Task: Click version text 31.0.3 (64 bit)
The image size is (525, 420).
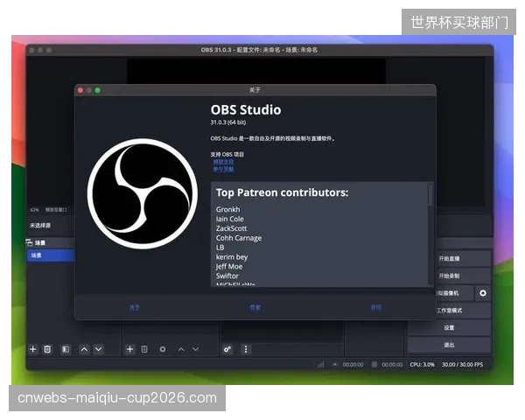Action: (x=228, y=122)
